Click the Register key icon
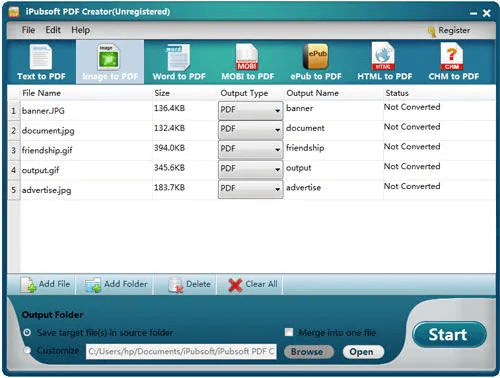 coord(431,31)
